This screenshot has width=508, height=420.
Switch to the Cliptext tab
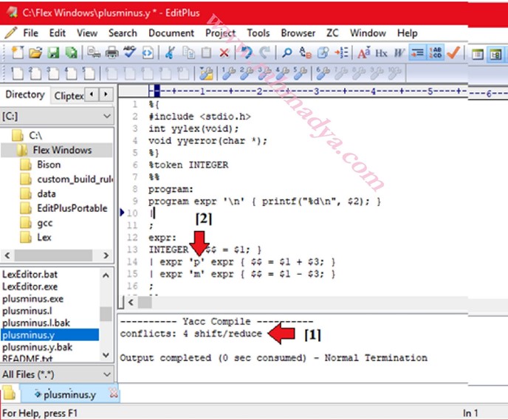(69, 95)
